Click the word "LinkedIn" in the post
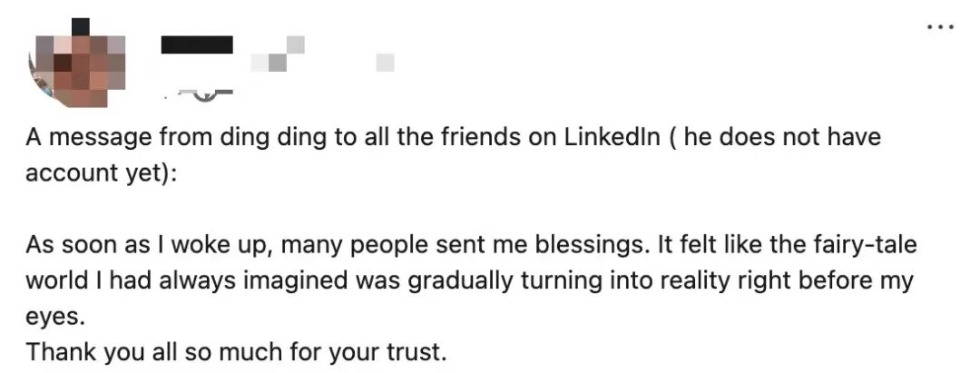The image size is (980, 373). (614, 139)
